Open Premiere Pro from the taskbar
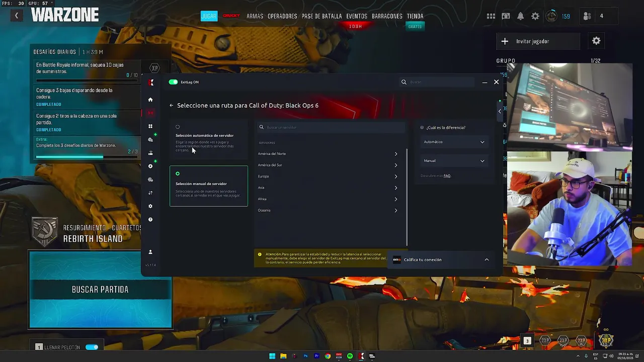 tap(316, 356)
